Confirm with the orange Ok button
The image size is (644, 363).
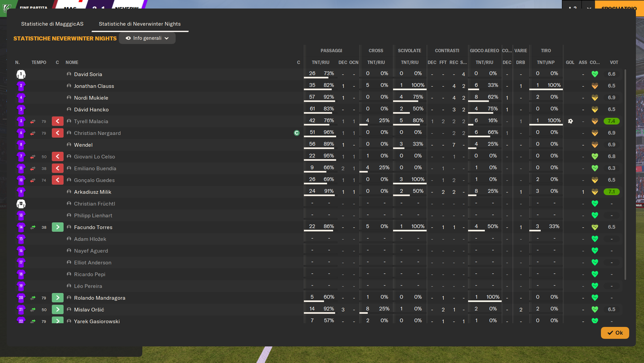(615, 333)
